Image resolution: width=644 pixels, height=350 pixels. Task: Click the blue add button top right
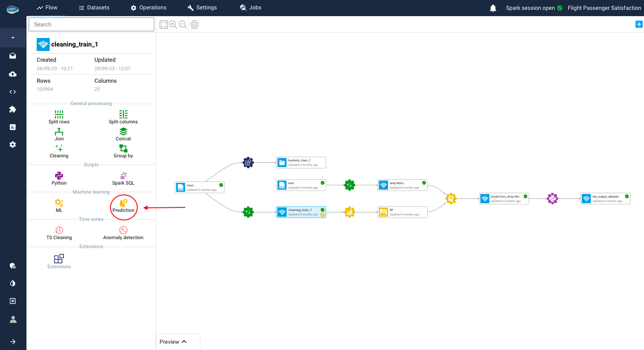pos(639,25)
